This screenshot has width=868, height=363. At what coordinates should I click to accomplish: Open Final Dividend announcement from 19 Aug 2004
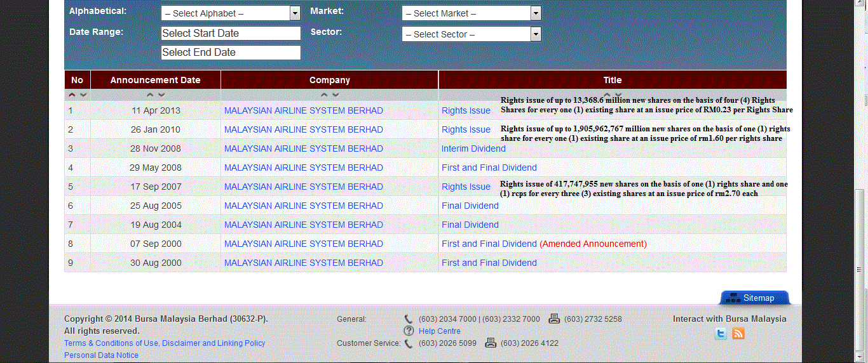click(x=470, y=225)
